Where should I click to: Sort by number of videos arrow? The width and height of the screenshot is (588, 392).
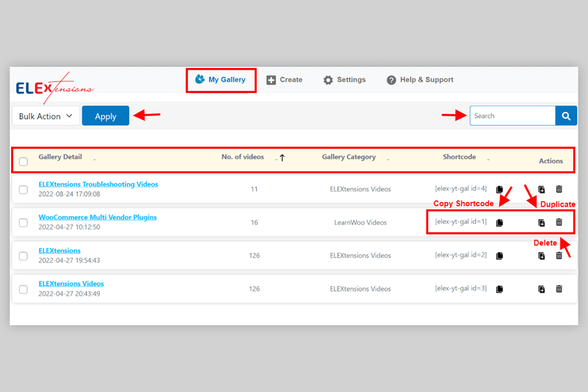click(282, 158)
